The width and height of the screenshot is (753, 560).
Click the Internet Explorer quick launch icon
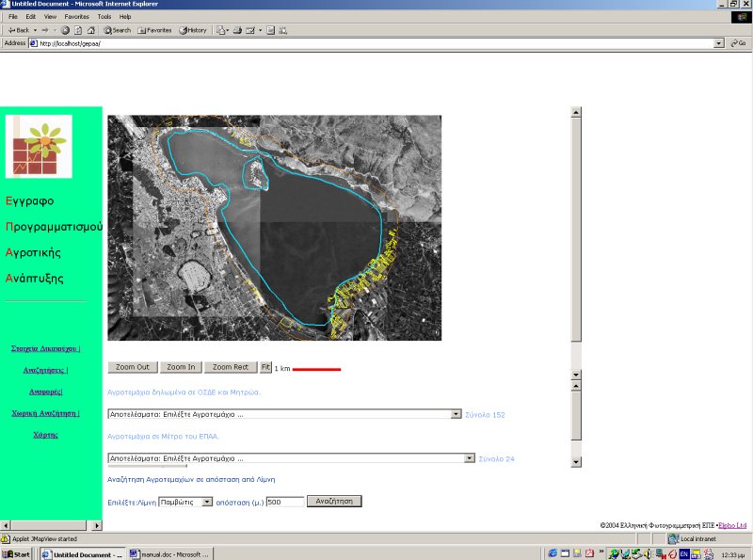[x=553, y=553]
